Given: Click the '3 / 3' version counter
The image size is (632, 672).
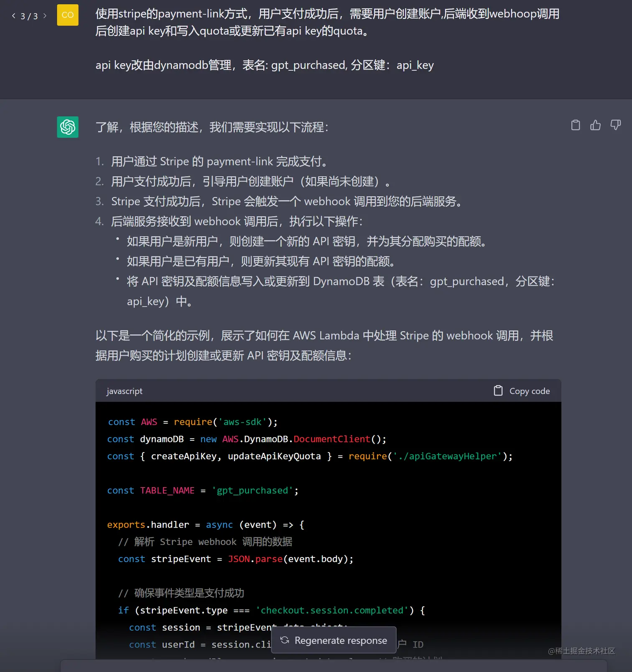Looking at the screenshot, I should click(x=29, y=16).
